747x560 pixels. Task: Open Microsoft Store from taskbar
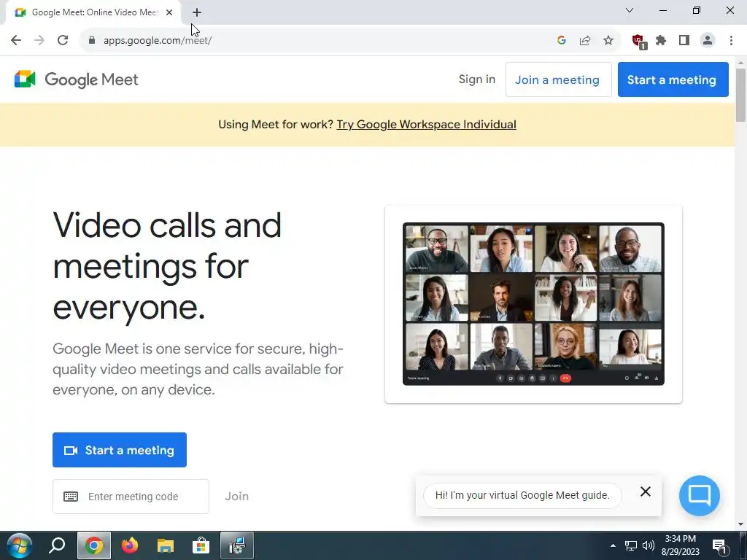tap(201, 545)
